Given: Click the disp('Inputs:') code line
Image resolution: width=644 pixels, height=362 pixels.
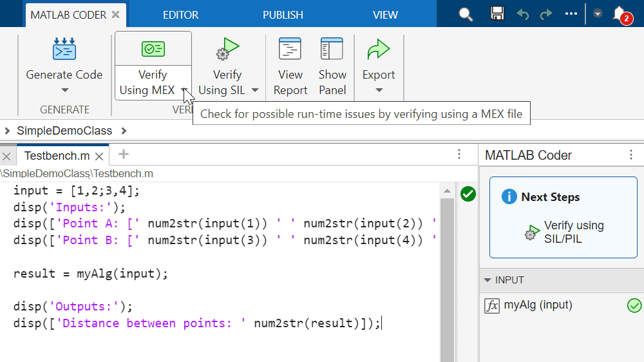Looking at the screenshot, I should [x=69, y=207].
